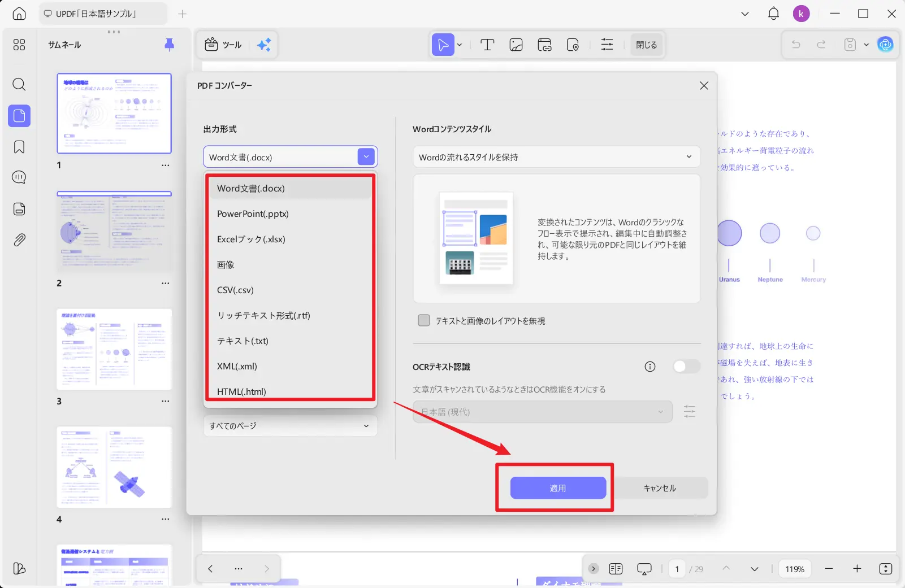The height and width of the screenshot is (588, 905).
Task: Open fit page view icon
Action: click(x=886, y=569)
